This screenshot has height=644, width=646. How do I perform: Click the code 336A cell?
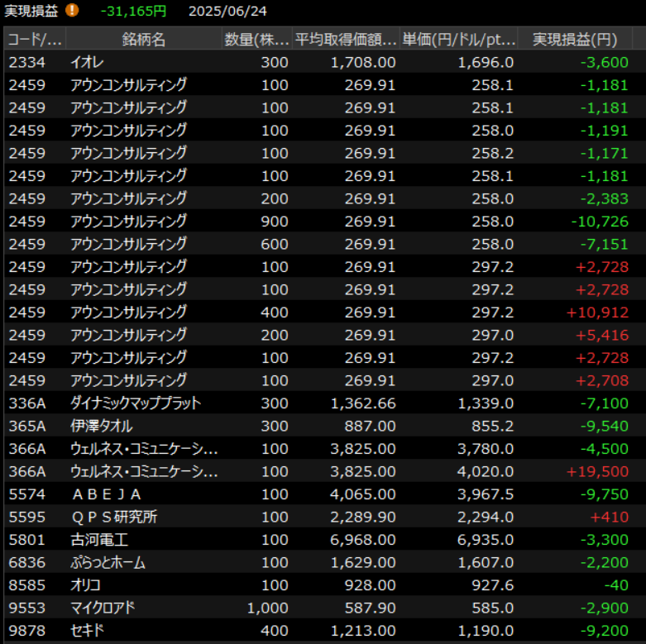click(x=27, y=403)
